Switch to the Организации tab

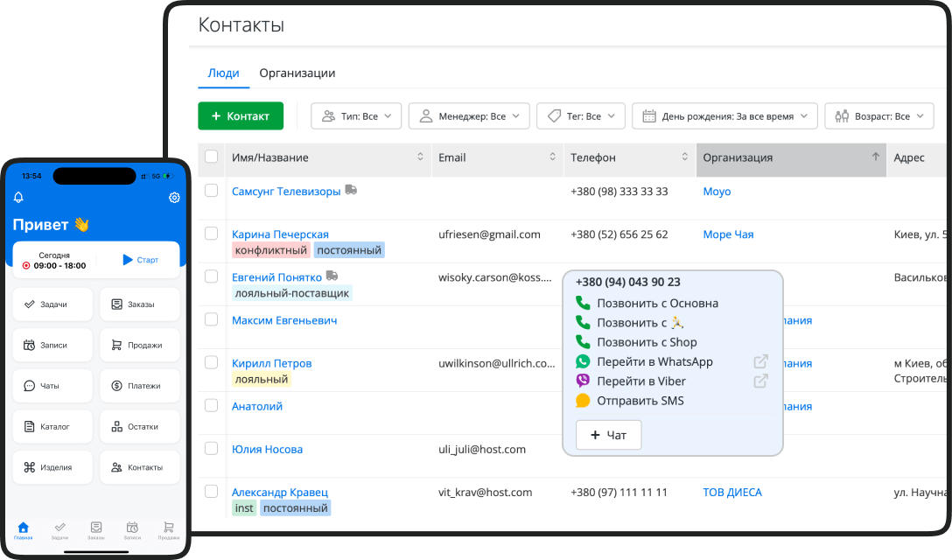pos(297,73)
